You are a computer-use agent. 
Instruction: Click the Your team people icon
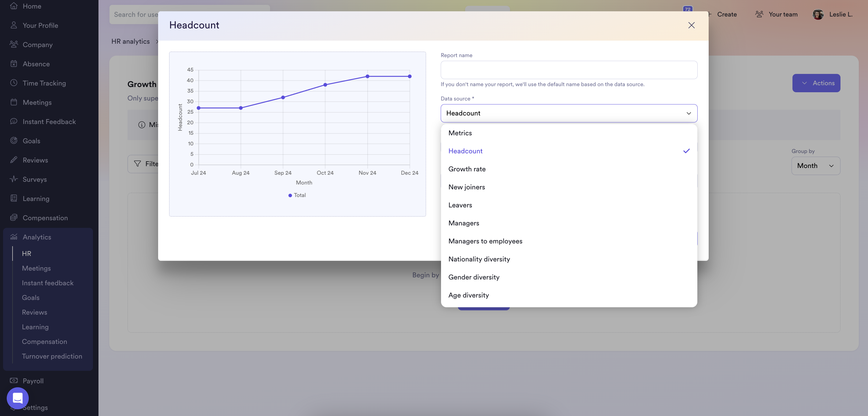759,14
